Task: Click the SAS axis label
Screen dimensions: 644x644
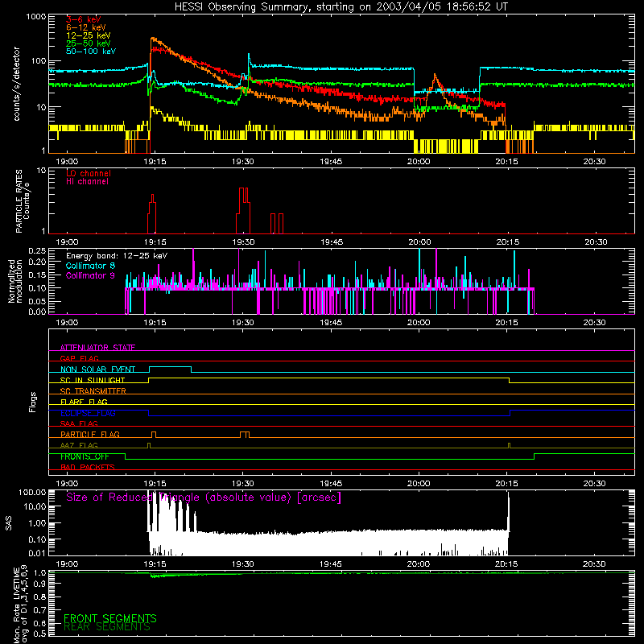Action: 9,523
